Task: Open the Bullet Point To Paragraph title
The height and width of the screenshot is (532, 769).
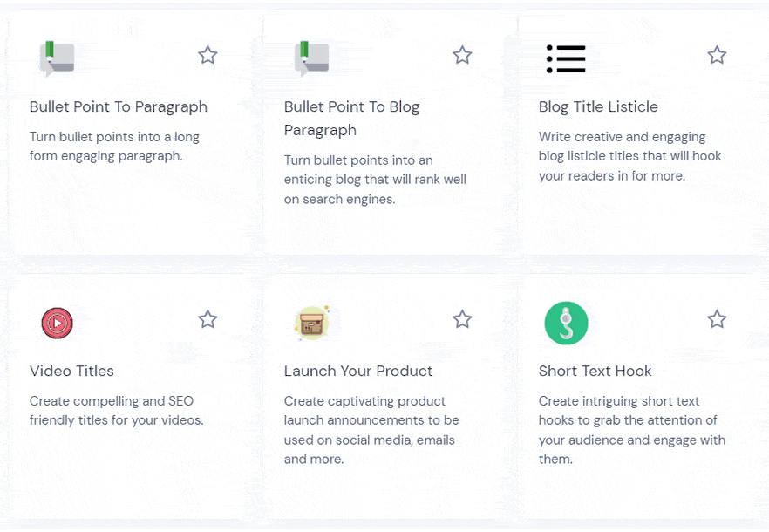Action: (119, 107)
